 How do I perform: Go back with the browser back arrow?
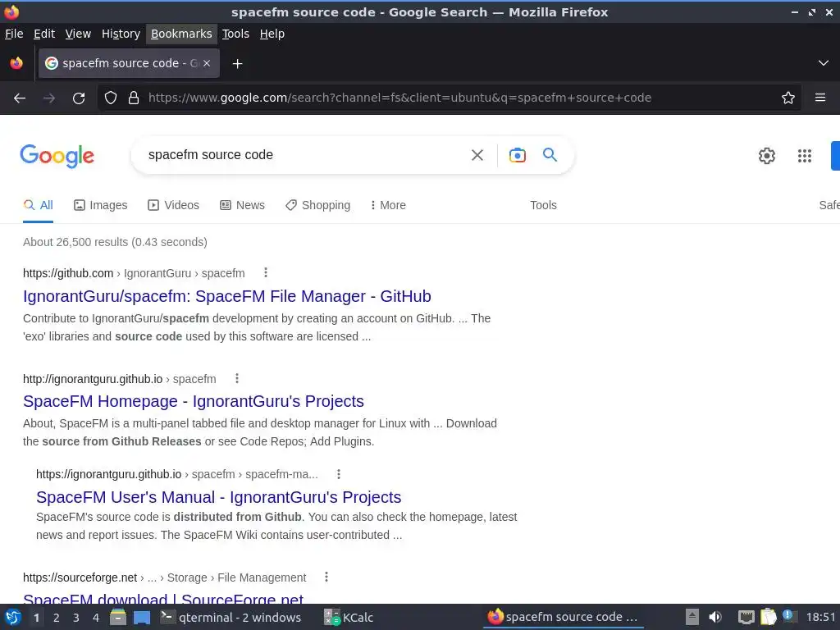(x=20, y=98)
